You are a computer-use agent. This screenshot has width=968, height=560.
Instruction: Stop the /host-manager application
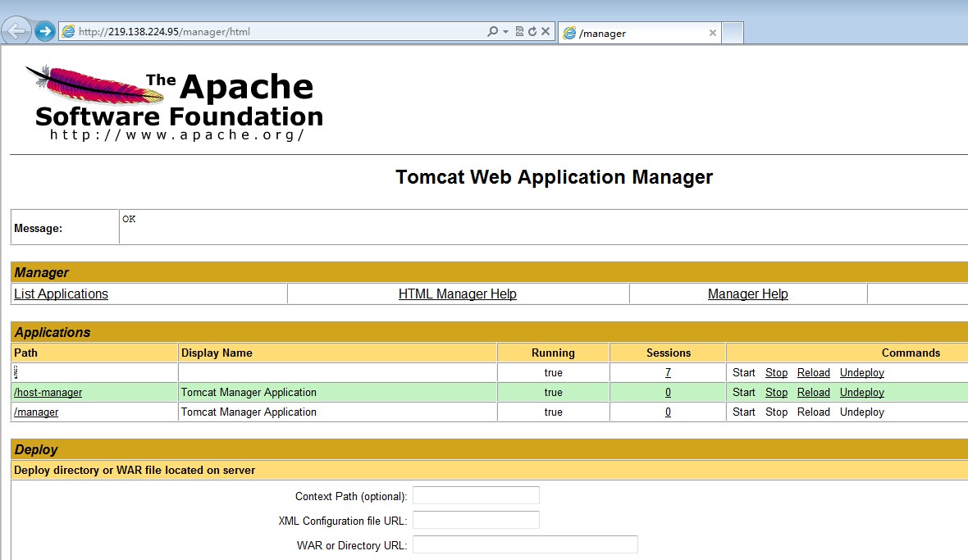coord(777,392)
